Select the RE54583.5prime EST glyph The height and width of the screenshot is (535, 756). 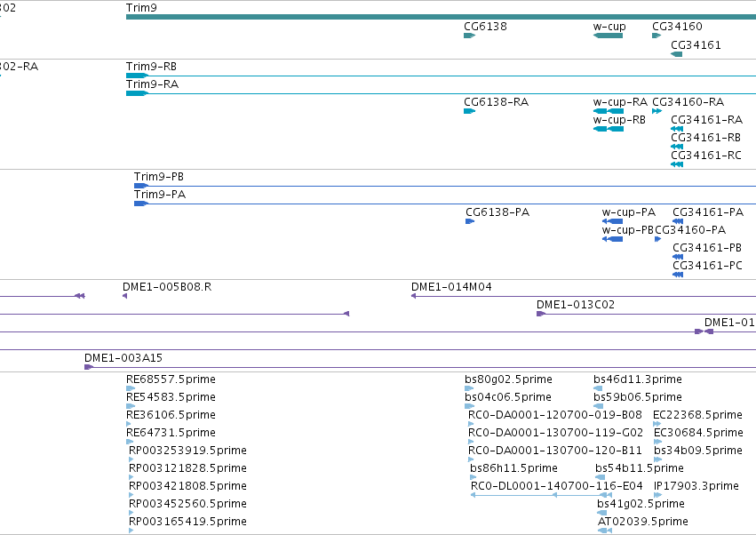(x=131, y=406)
